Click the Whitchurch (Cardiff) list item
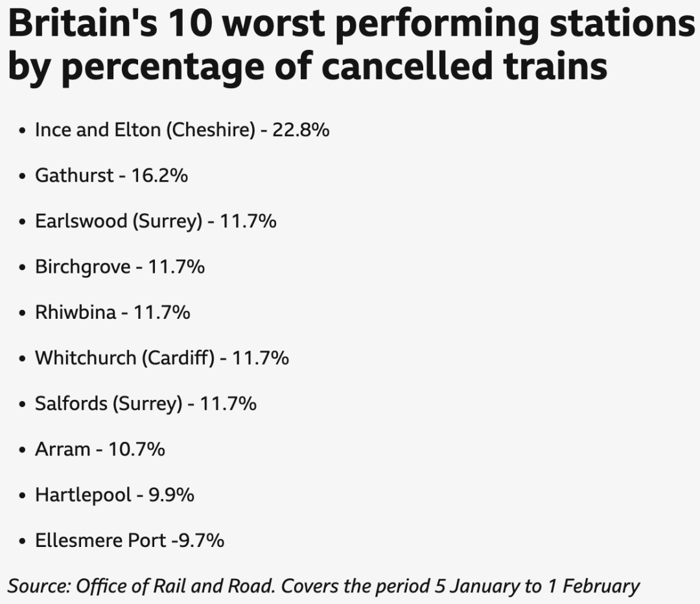The height and width of the screenshot is (604, 700). 162,358
